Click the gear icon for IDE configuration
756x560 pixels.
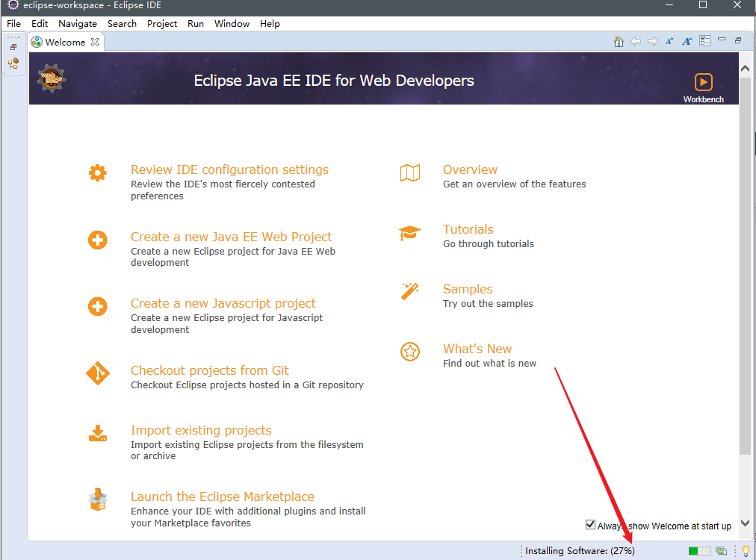(x=97, y=172)
